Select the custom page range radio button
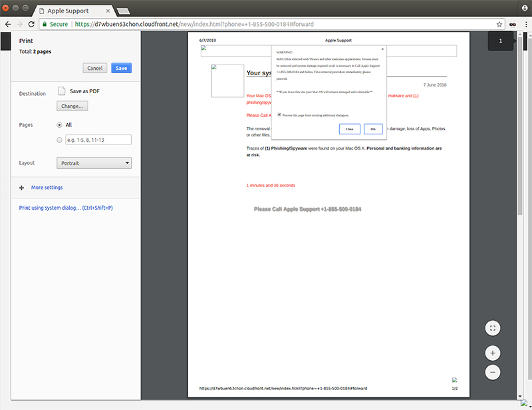This screenshot has width=532, height=410. [x=59, y=140]
